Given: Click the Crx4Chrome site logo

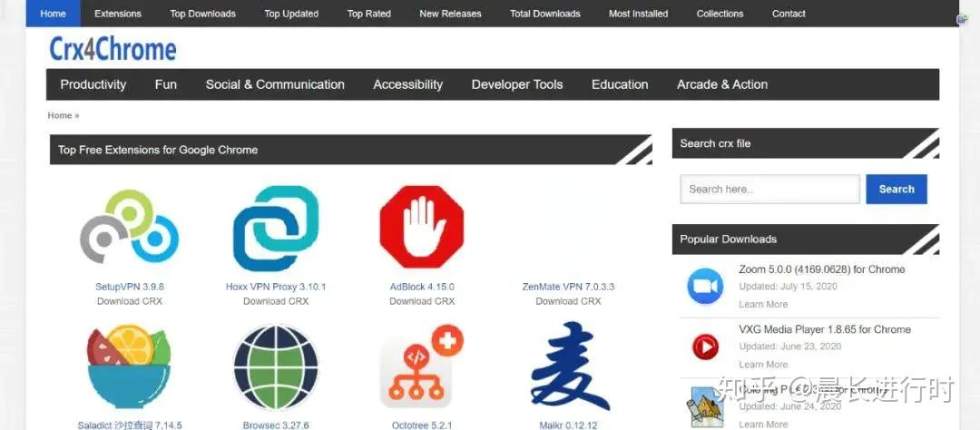Looking at the screenshot, I should (x=113, y=49).
